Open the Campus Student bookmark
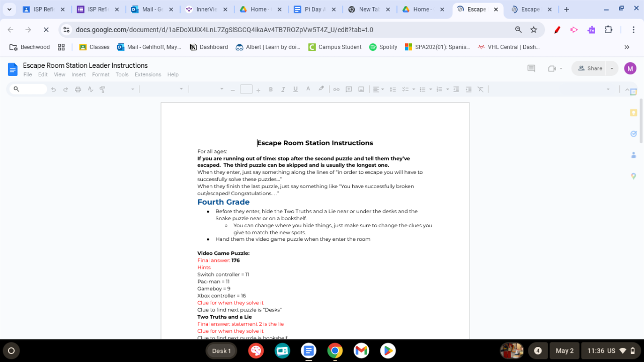Screen dimensions: 644x362 pyautogui.click(x=335, y=47)
